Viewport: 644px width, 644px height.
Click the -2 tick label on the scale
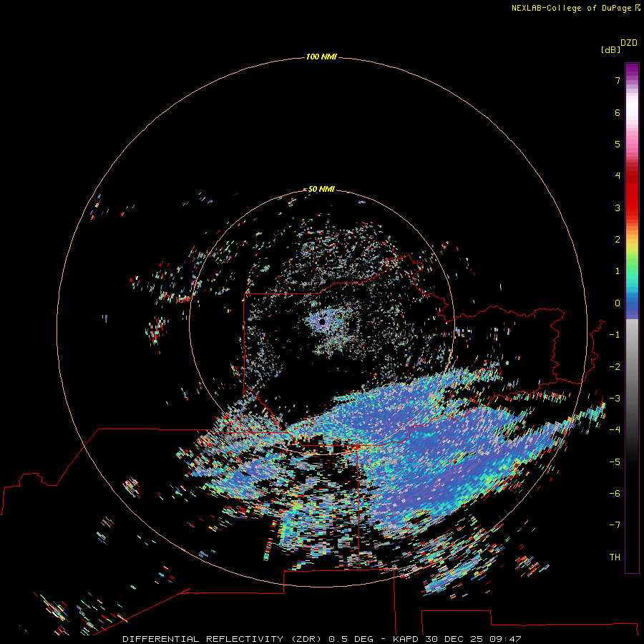pyautogui.click(x=615, y=367)
